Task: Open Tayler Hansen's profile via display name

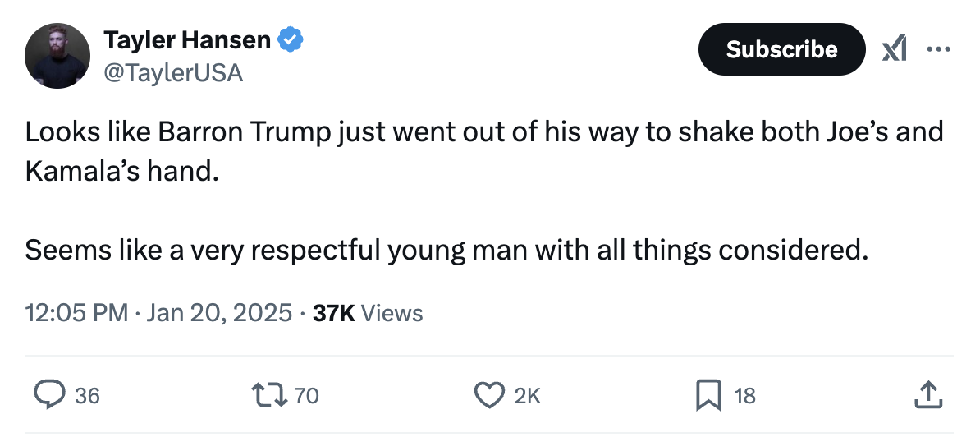Action: click(187, 39)
